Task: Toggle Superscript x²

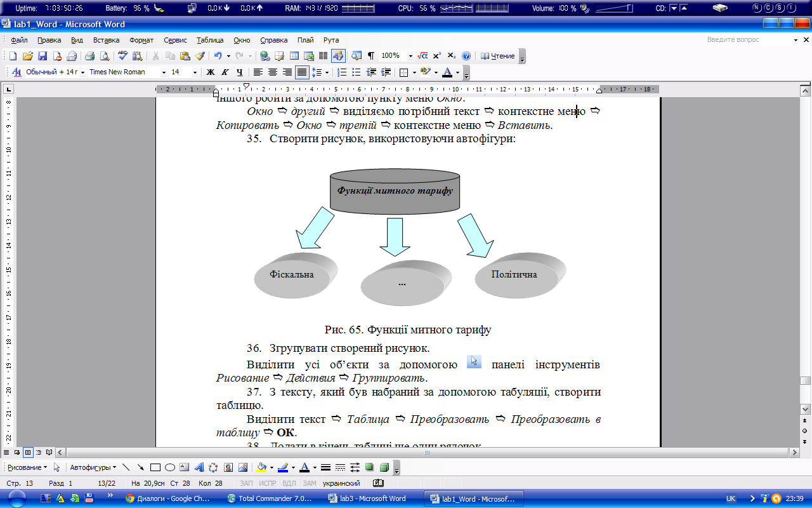Action: pos(437,56)
